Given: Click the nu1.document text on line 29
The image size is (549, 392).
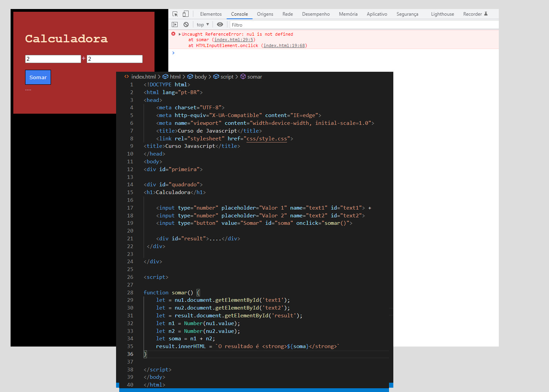Looking at the screenshot, I should click(193, 300).
